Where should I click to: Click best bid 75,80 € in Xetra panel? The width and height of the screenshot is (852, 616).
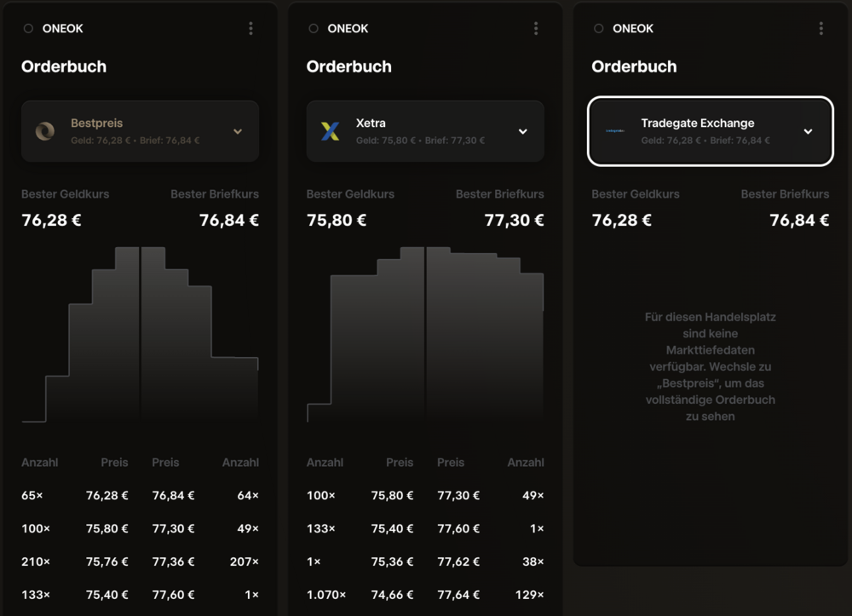(x=337, y=220)
